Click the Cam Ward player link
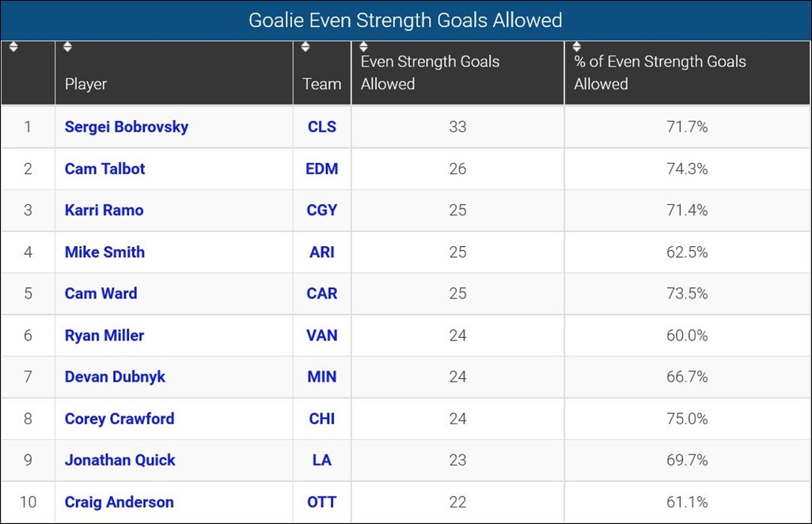Viewport: 812px width, 524px height. (x=101, y=293)
